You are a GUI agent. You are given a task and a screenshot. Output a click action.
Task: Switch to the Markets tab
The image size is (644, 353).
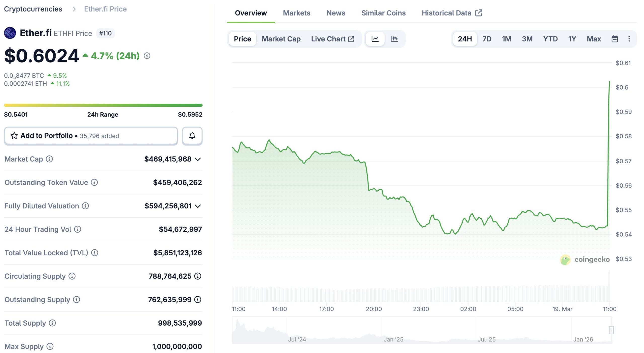pos(297,13)
